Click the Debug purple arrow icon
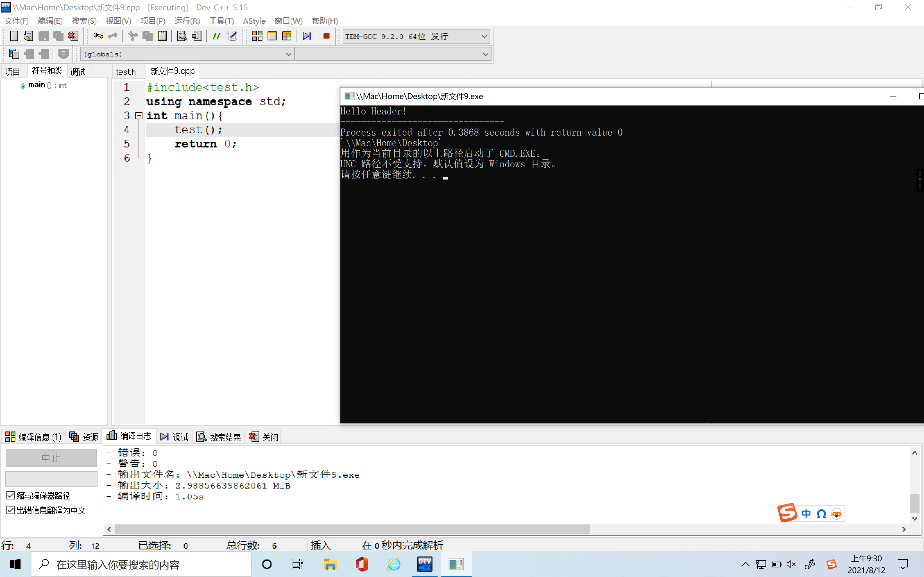This screenshot has width=924, height=577. pyautogui.click(x=307, y=36)
